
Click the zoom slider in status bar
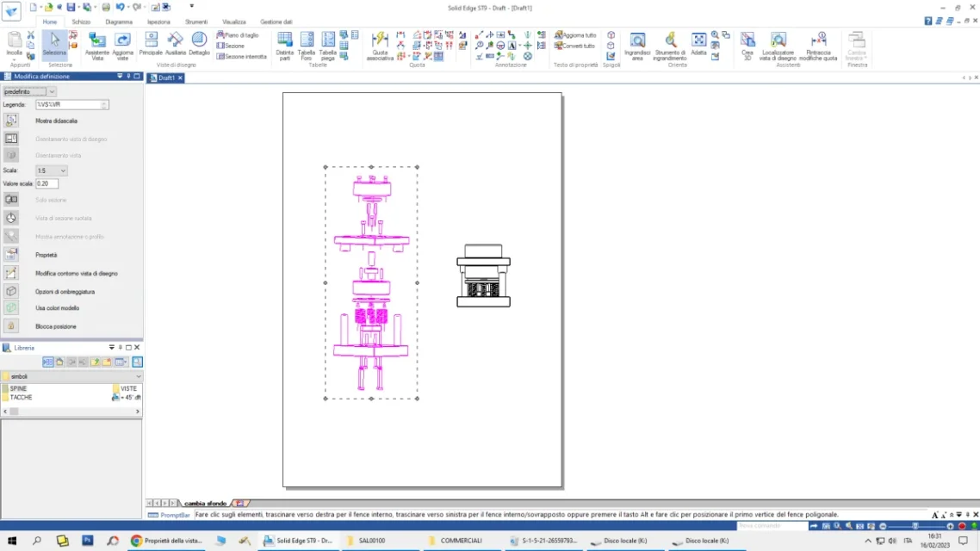[x=916, y=527]
